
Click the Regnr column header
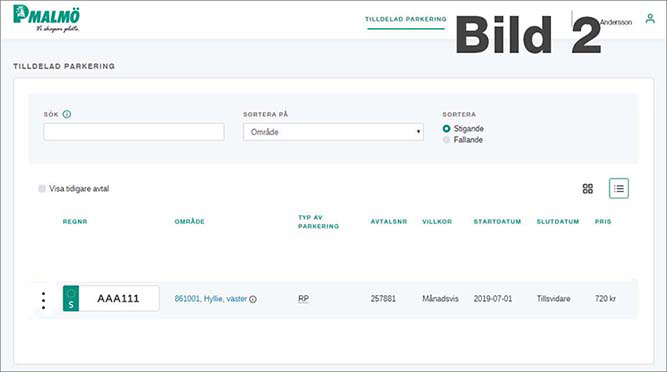[x=75, y=221]
